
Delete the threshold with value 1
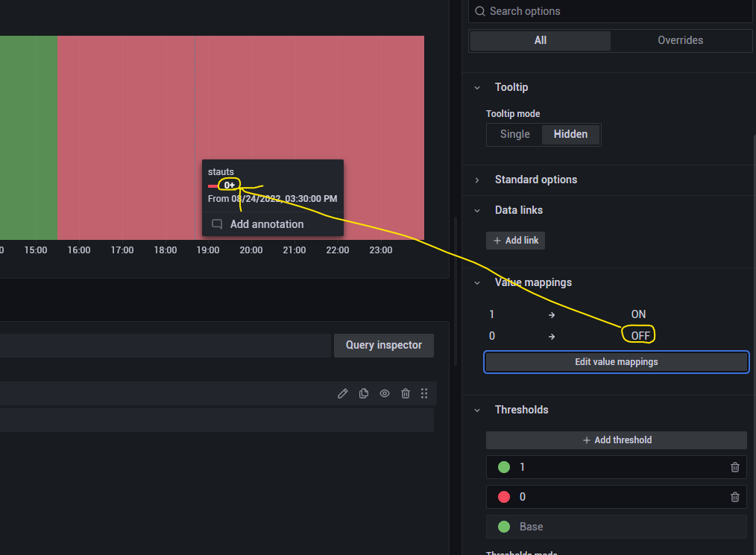(735, 467)
